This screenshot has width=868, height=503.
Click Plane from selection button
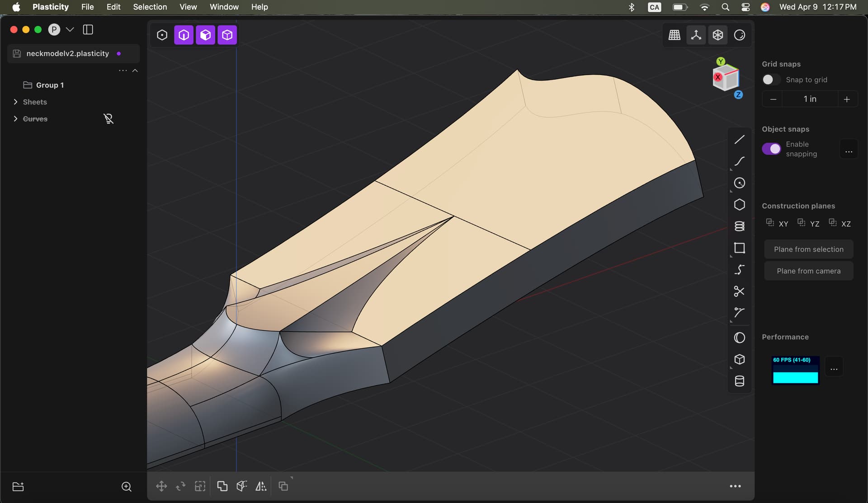tap(808, 249)
